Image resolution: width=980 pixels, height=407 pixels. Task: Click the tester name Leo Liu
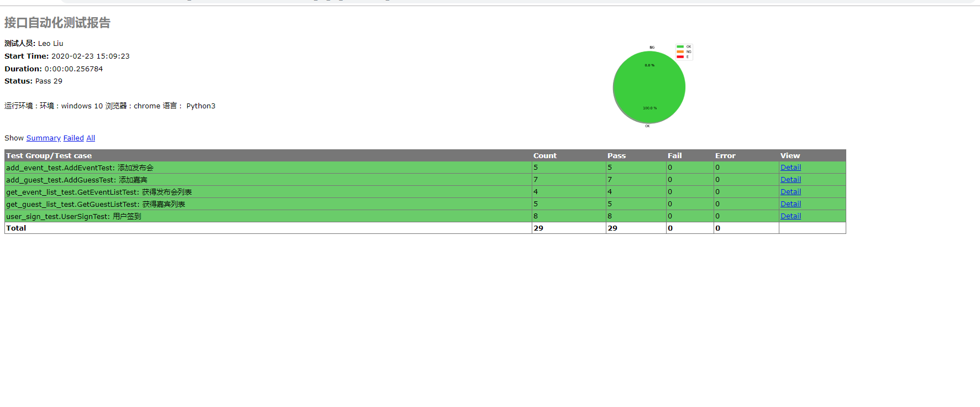(x=50, y=44)
